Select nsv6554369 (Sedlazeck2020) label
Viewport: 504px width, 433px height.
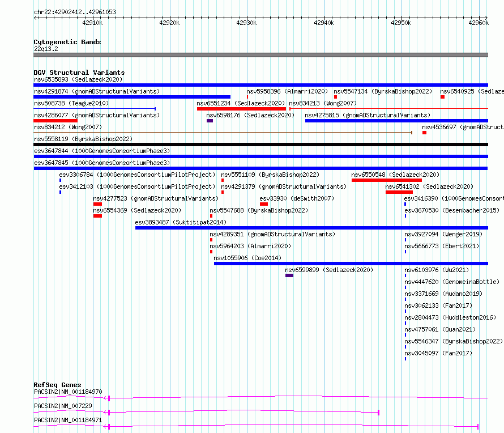click(x=137, y=210)
